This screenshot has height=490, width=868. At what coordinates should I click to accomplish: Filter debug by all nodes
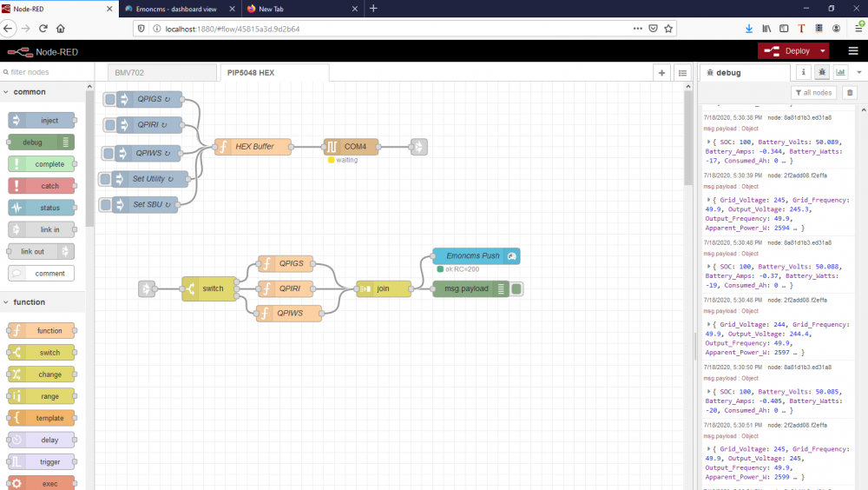coord(813,93)
